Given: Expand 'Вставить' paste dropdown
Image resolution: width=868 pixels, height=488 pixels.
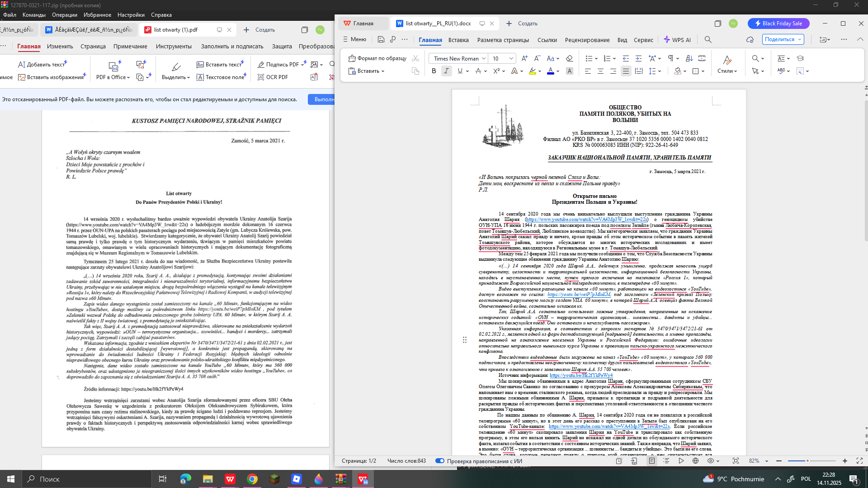Looking at the screenshot, I should coord(367,71).
